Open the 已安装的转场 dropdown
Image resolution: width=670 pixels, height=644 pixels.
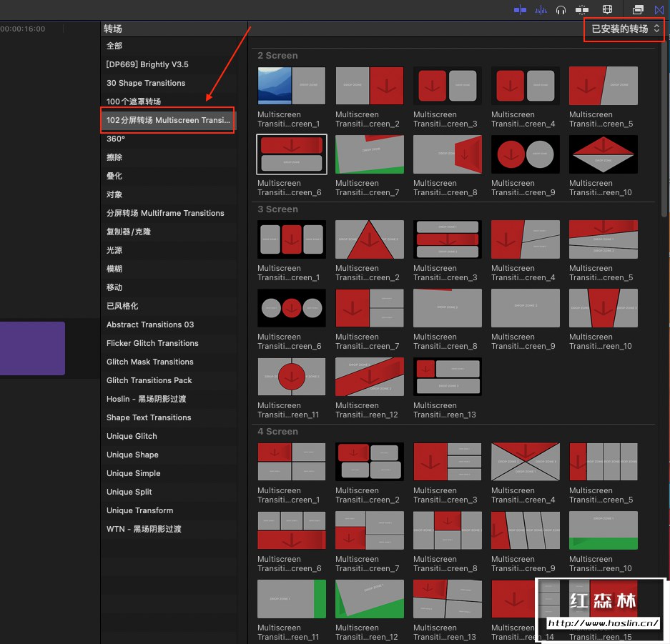click(625, 29)
